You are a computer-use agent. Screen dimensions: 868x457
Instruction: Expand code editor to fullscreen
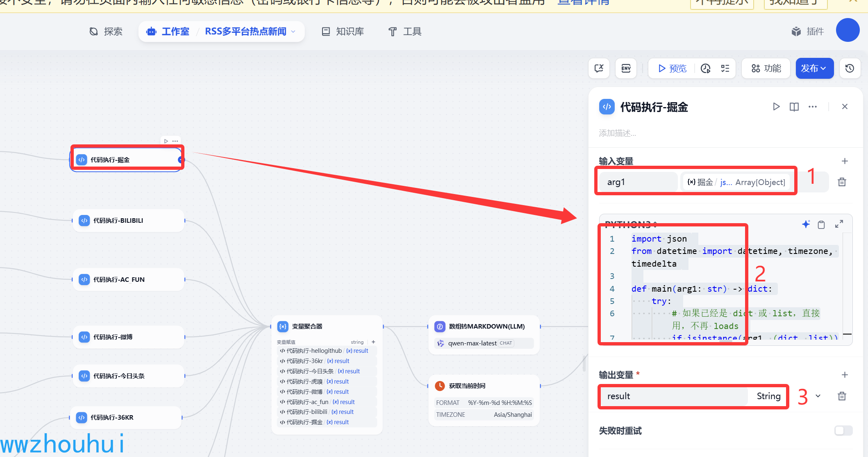(x=839, y=224)
